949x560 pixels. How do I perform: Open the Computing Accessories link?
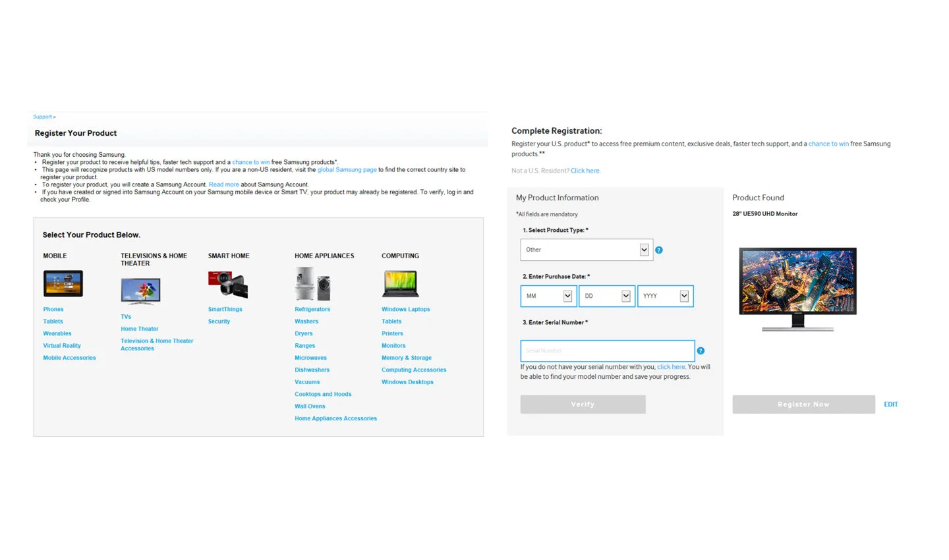point(414,370)
